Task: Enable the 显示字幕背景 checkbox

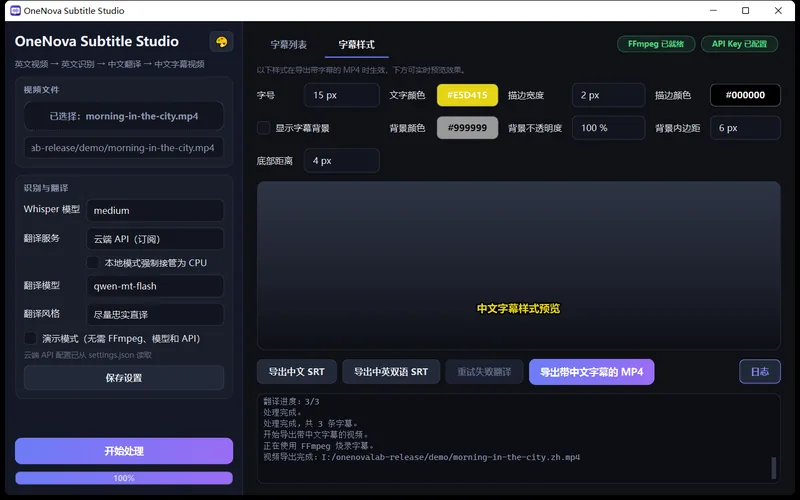Action: click(x=263, y=128)
